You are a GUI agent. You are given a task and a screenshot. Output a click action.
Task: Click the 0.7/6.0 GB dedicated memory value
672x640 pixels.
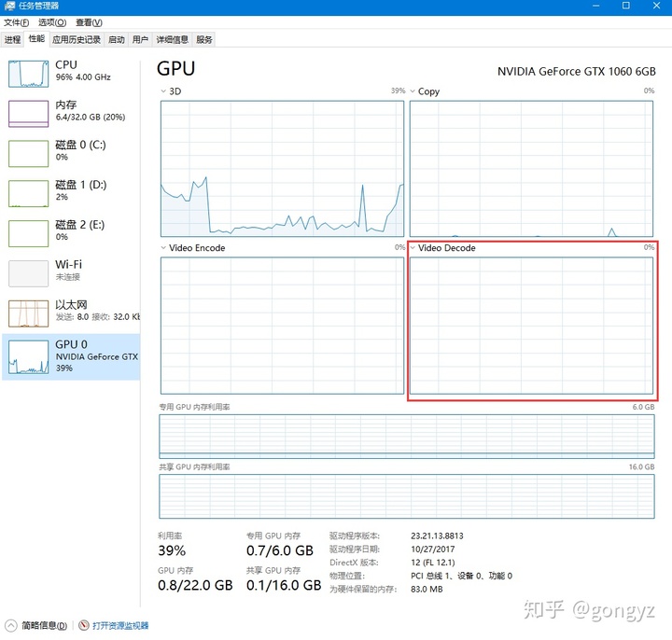pos(280,550)
